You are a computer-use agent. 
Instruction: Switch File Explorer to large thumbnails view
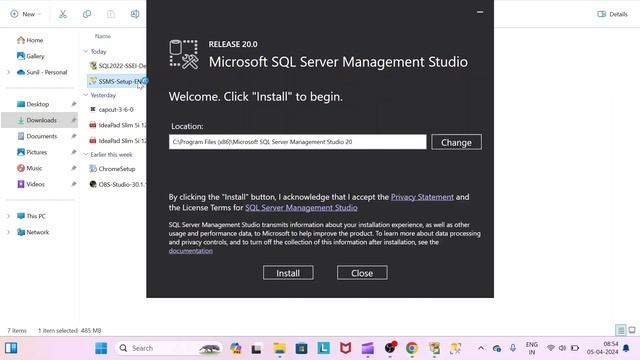click(632, 330)
